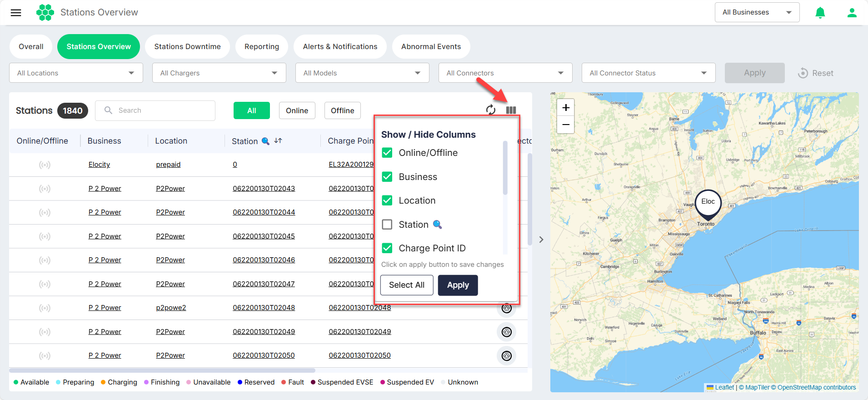868x400 pixels.
Task: Open the notifications bell
Action: tap(820, 13)
